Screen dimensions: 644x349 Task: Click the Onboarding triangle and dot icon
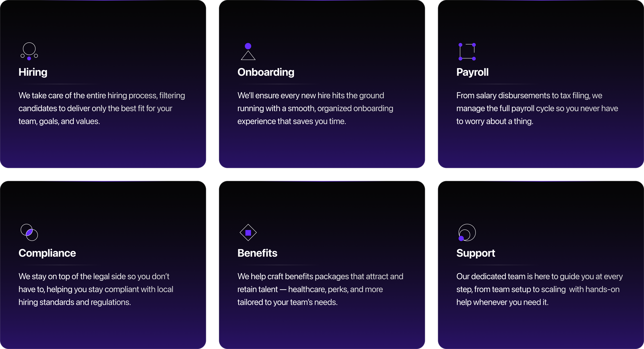click(248, 52)
